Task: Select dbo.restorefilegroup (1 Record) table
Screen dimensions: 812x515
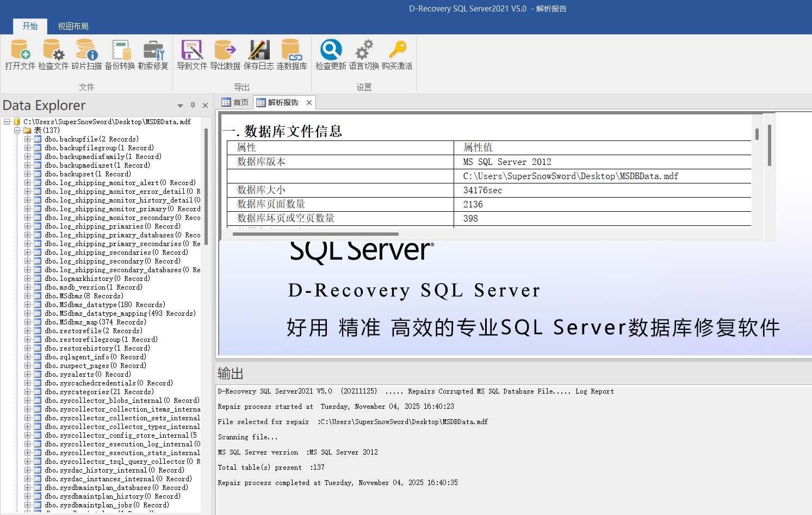Action: coord(101,340)
